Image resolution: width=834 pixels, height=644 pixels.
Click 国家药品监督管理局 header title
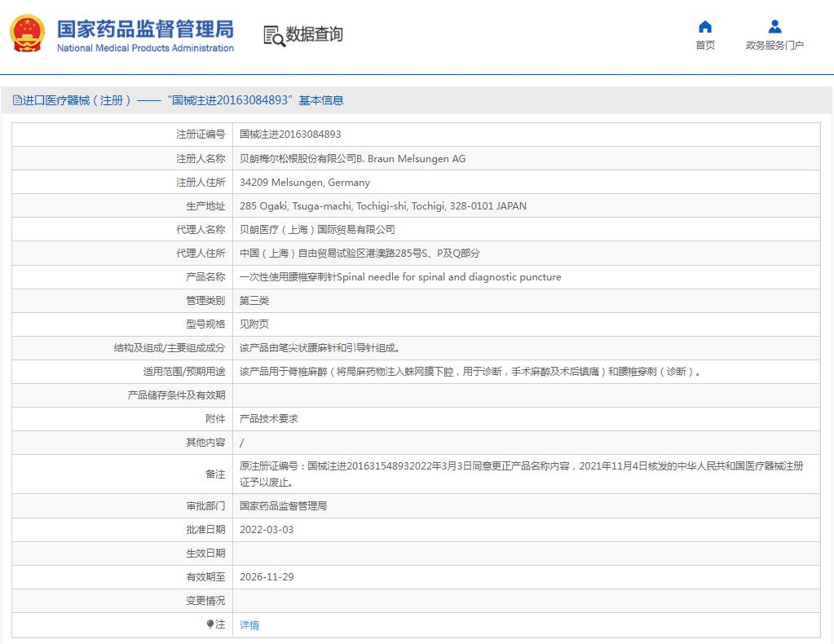[x=145, y=29]
